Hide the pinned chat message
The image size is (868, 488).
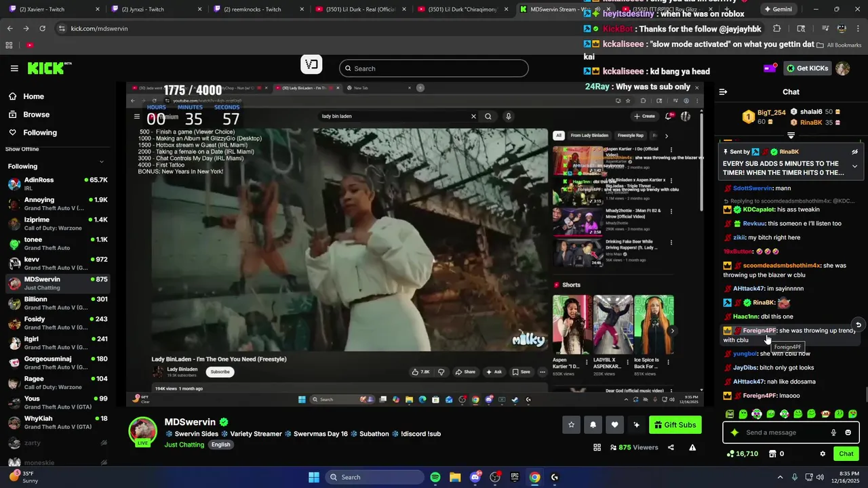tap(854, 152)
